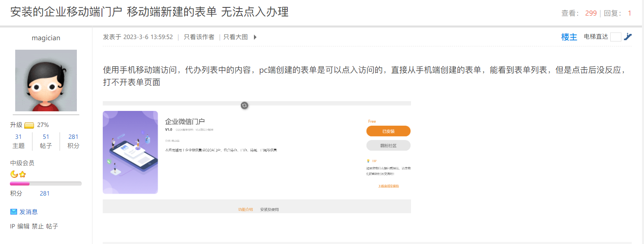This screenshot has width=644, height=244.
Task: Click the moon rank icon
Action: click(14, 174)
